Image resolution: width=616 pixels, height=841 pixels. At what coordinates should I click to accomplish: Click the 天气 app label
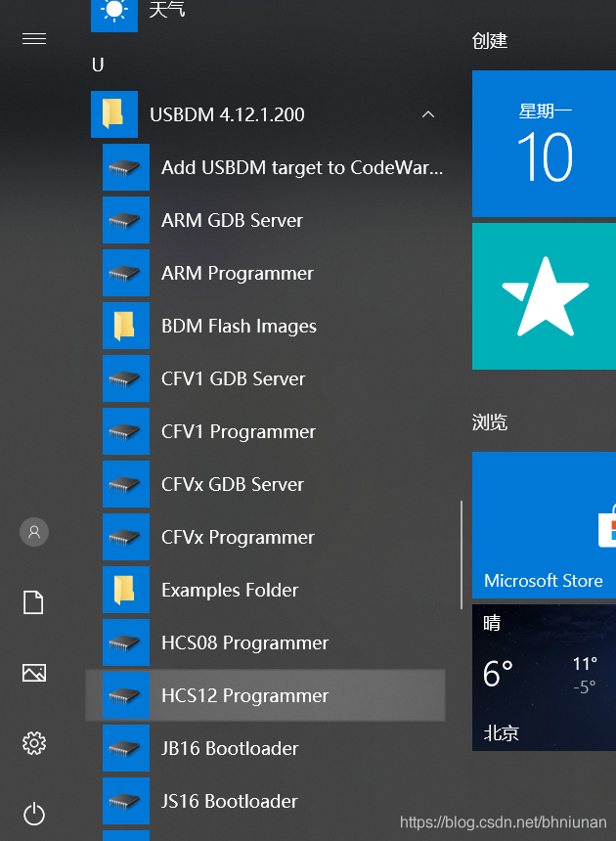point(167,10)
